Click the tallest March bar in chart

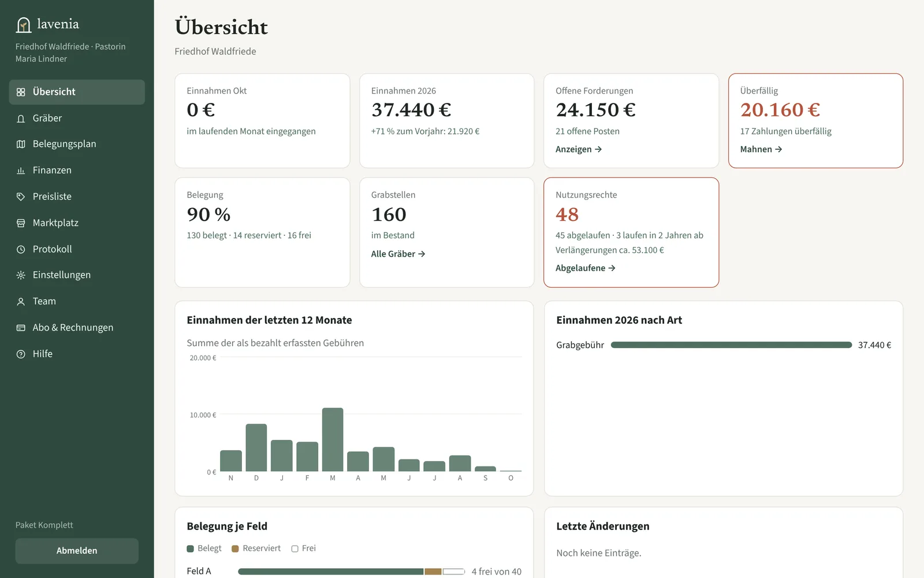(333, 439)
